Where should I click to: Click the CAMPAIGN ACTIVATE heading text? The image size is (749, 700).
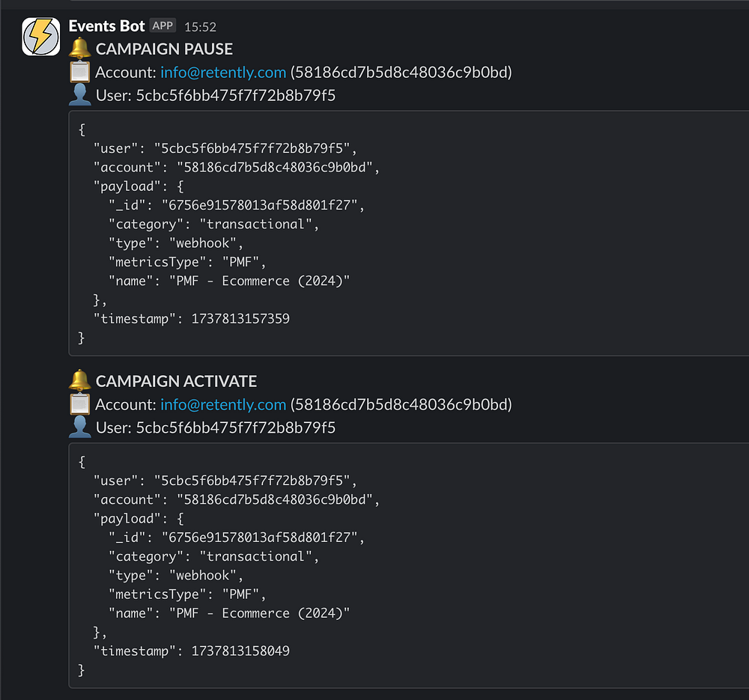tap(176, 382)
